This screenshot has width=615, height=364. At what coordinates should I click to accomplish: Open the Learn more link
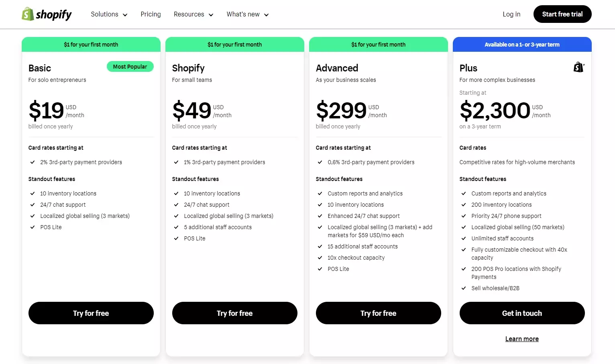click(x=522, y=339)
